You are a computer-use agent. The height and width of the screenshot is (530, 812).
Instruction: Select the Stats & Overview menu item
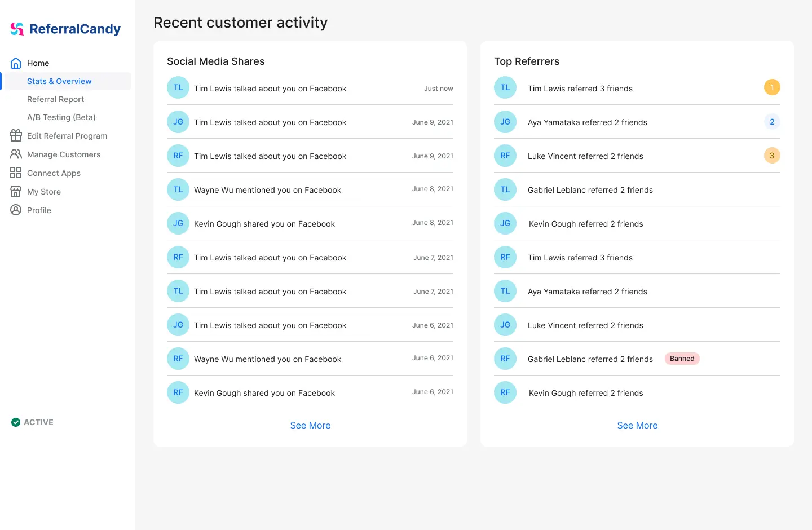point(67,81)
